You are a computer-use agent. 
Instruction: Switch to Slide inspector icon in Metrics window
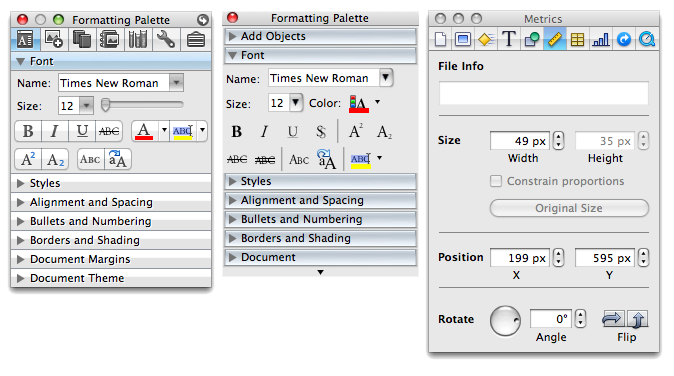click(x=463, y=40)
